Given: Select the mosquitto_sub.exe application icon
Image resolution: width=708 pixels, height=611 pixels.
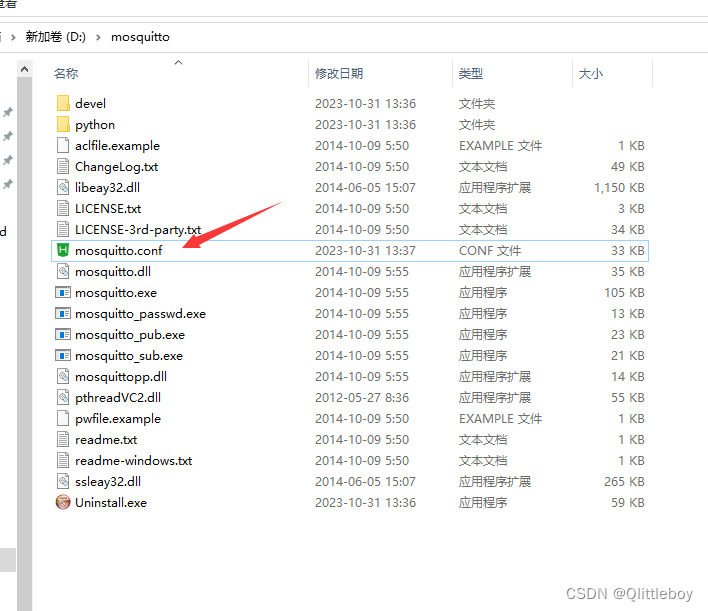Looking at the screenshot, I should 63,355.
